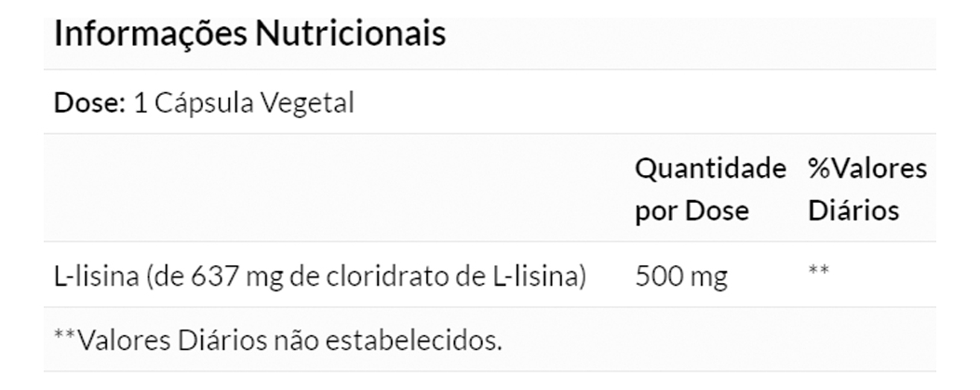Click Diários in the column header
The height and width of the screenshot is (390, 980).
[852, 210]
